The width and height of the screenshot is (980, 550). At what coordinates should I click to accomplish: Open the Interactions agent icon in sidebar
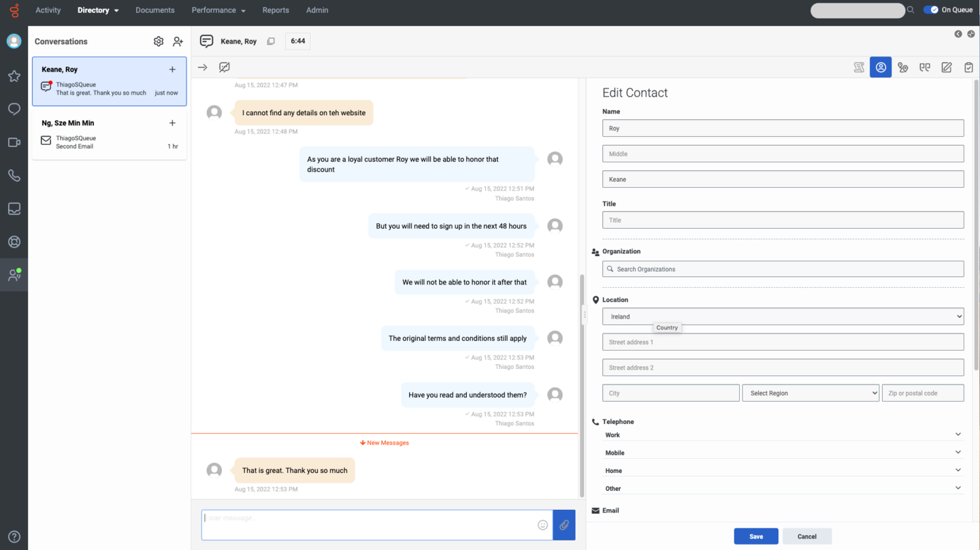[x=14, y=275]
